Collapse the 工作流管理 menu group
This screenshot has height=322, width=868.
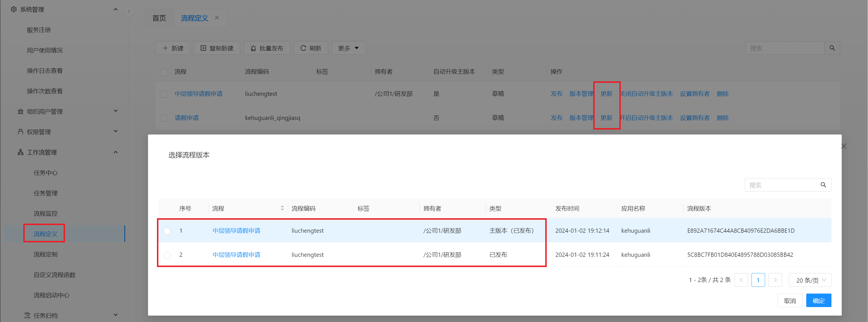[116, 152]
